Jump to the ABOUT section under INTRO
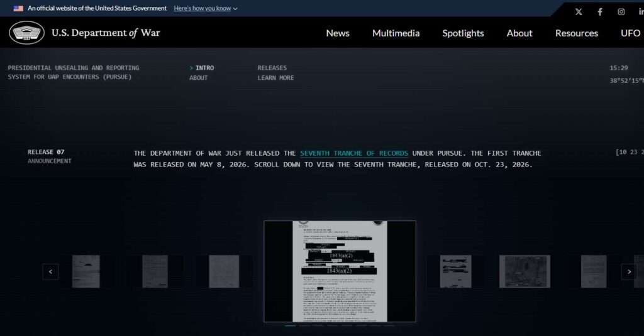Screen dimensions: 644x336 [x=198, y=77]
